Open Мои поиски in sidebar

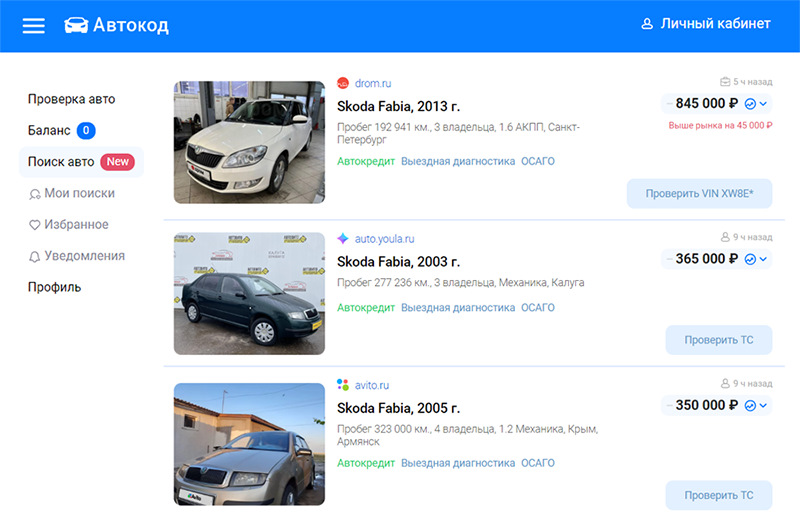coord(72,193)
